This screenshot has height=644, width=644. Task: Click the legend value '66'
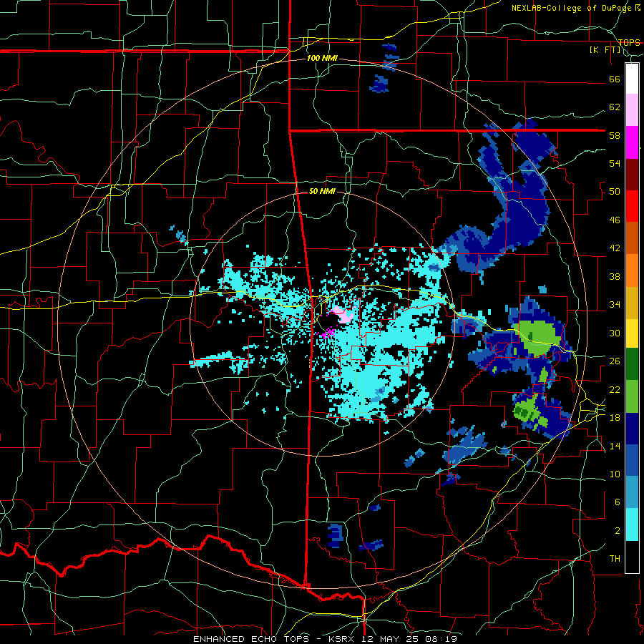tap(615, 79)
